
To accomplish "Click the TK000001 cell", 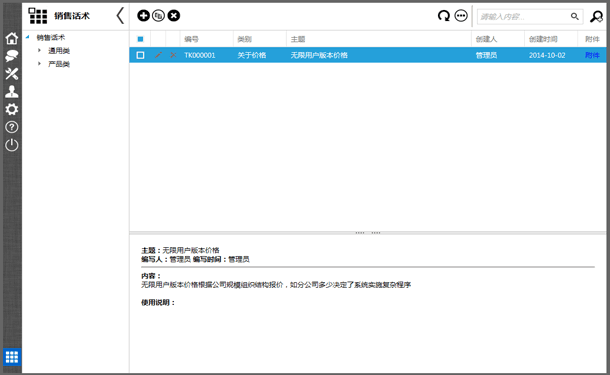I will (x=200, y=55).
